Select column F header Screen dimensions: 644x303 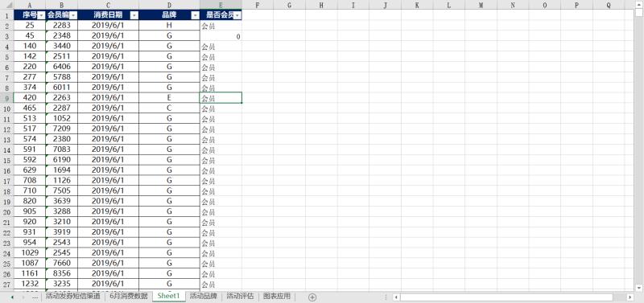pos(258,5)
